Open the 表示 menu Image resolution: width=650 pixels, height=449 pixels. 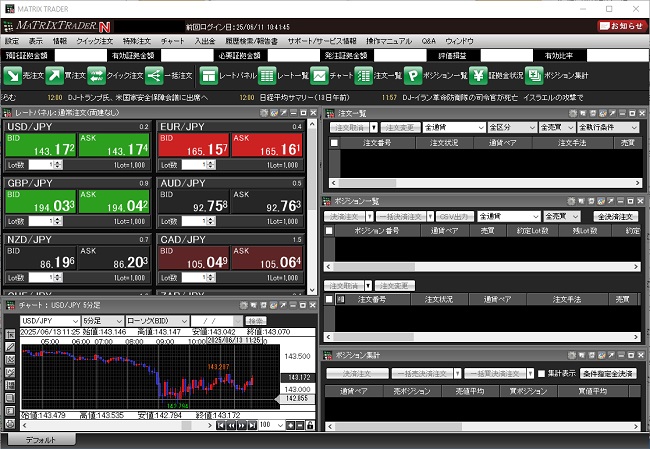(36, 41)
